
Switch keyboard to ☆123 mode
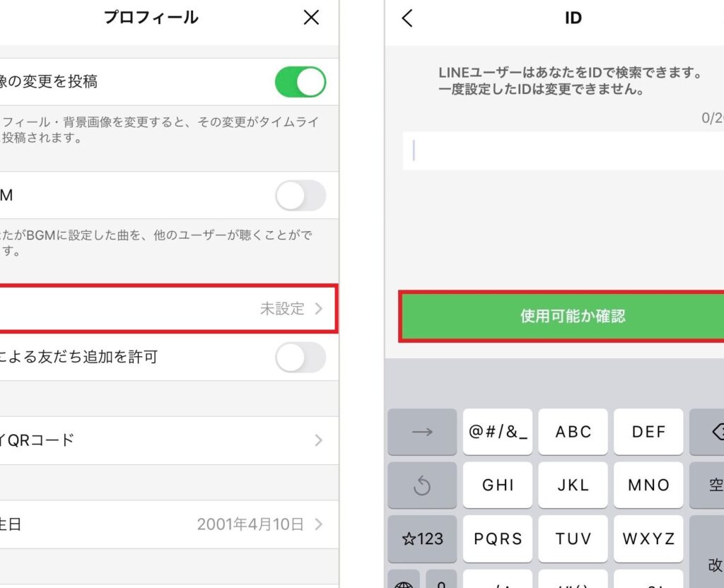pyautogui.click(x=422, y=539)
